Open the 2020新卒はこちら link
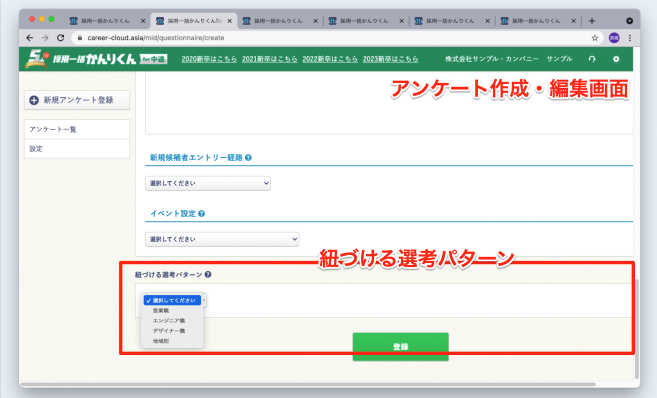Image resolution: width=657 pixels, height=398 pixels. pos(209,59)
